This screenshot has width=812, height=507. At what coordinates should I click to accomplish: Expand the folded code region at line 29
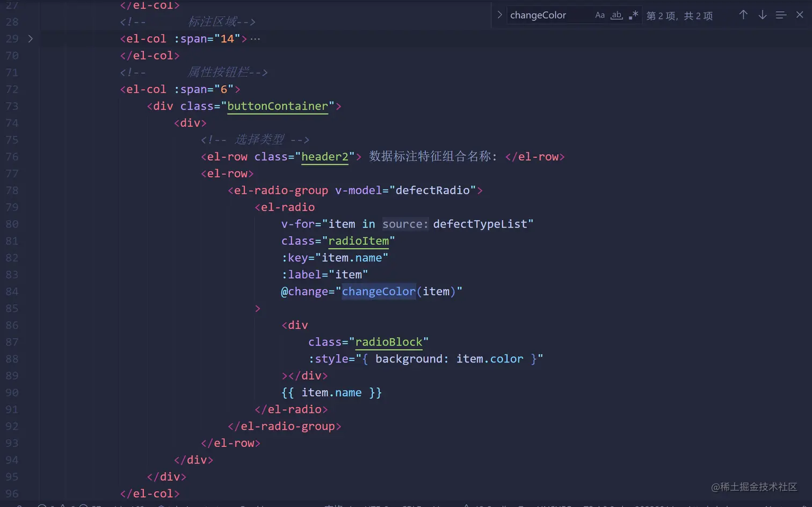click(31, 39)
